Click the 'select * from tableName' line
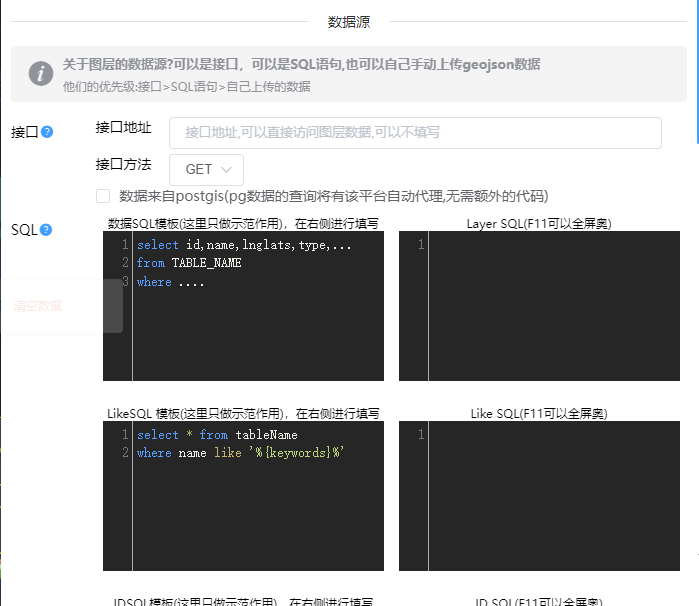Viewport: 699px width, 606px height. click(x=217, y=435)
